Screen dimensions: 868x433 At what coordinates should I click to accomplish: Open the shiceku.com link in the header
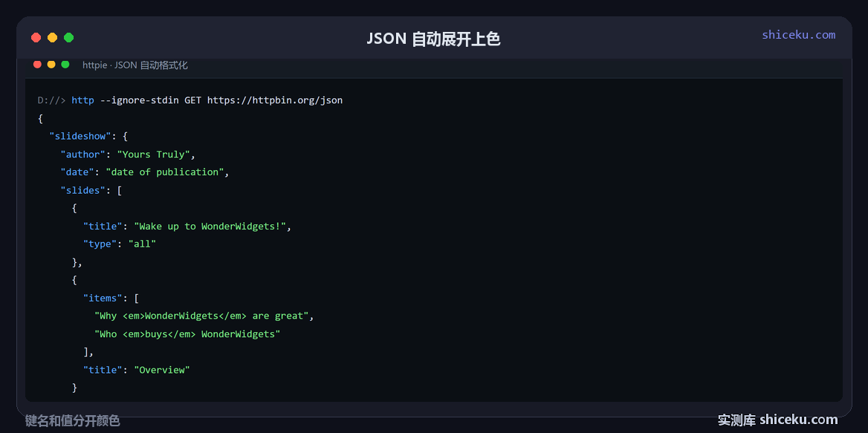798,35
